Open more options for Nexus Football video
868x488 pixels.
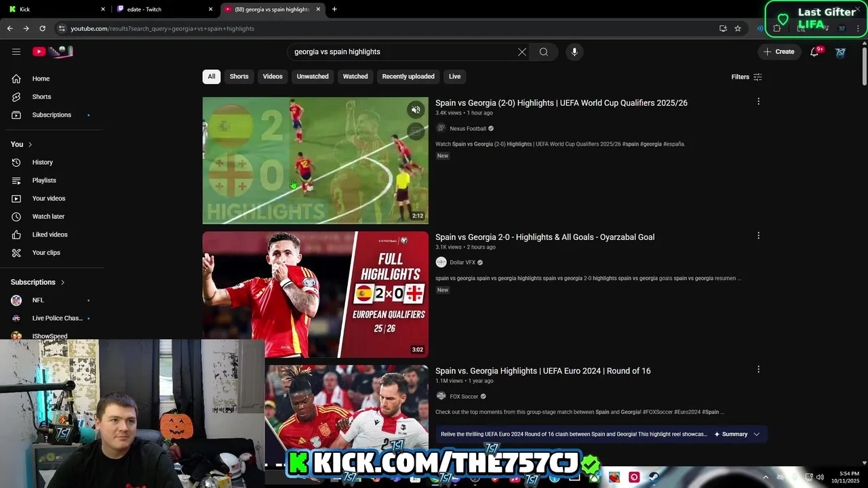point(758,102)
